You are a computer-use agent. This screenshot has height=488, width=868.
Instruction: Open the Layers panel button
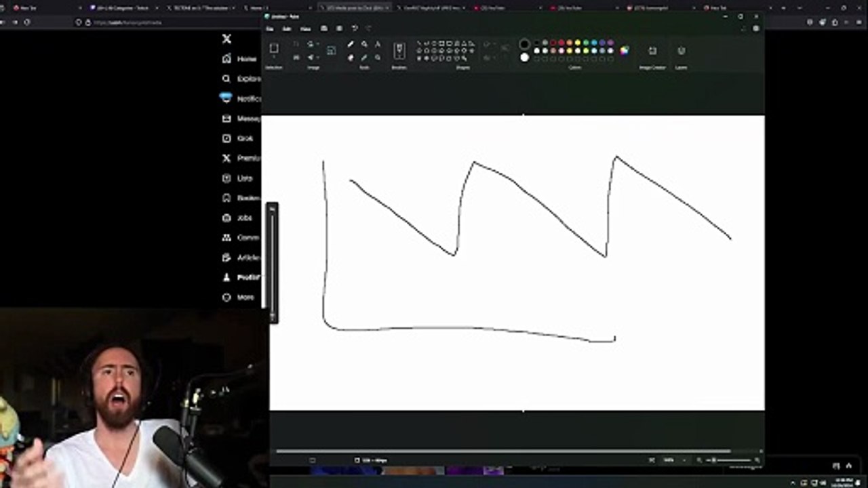[x=682, y=51]
